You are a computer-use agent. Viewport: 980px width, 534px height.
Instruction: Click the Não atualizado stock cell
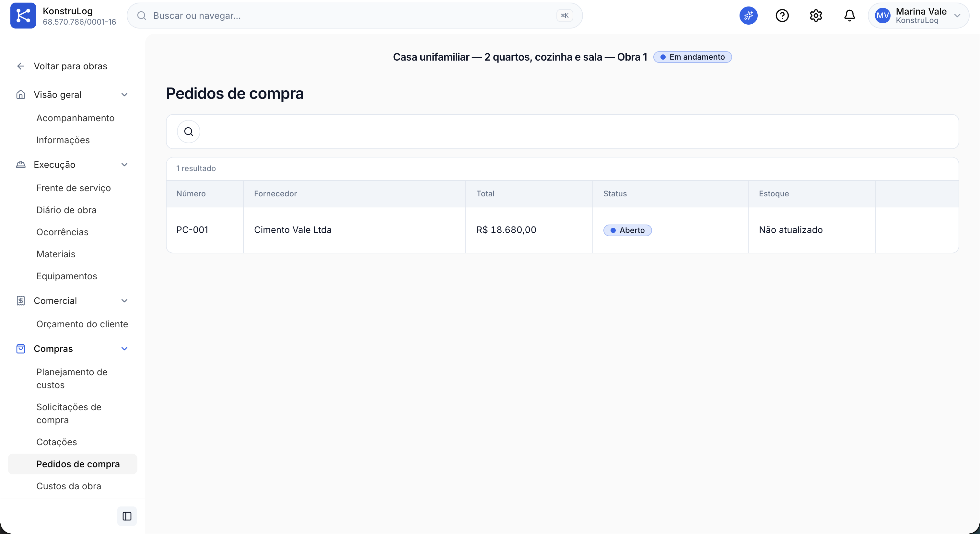pyautogui.click(x=790, y=230)
